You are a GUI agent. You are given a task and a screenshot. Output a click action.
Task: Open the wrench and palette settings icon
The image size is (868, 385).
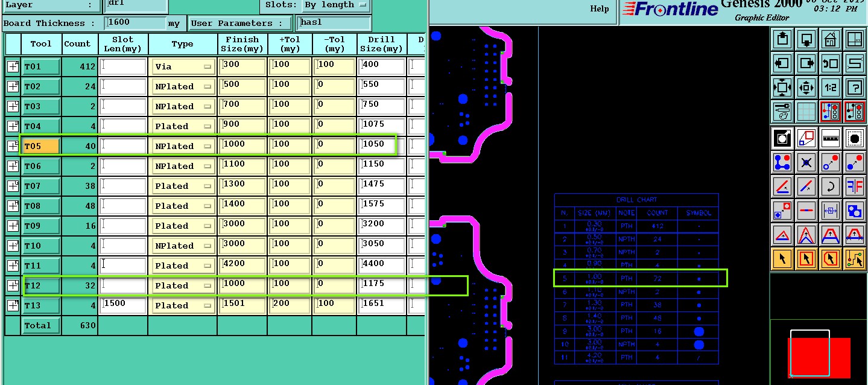782,112
